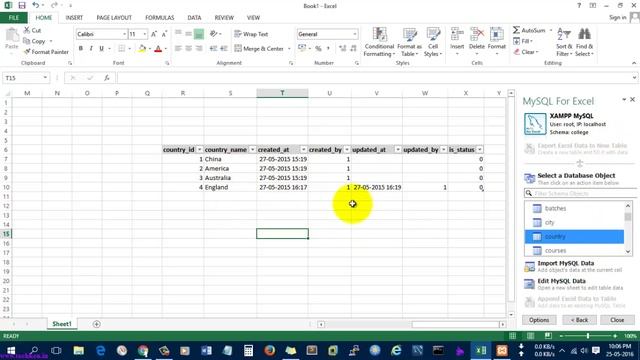Click the Merge & Center button

259,49
